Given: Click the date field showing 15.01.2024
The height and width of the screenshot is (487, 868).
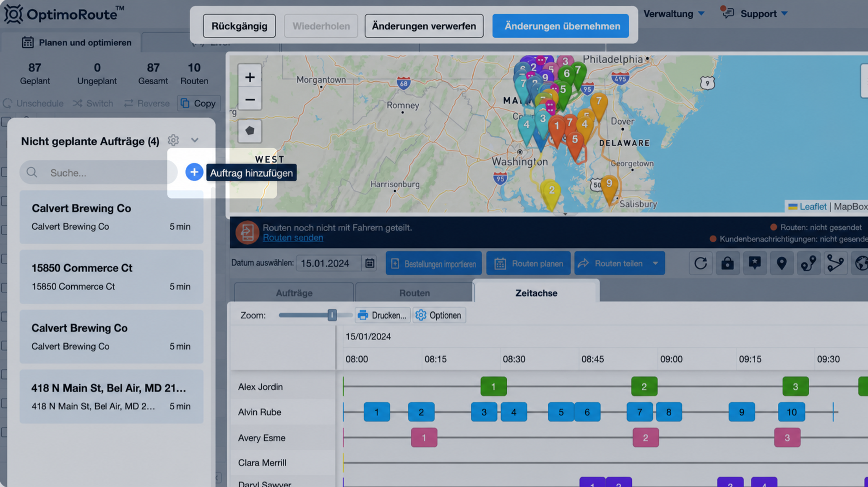Looking at the screenshot, I should pos(328,263).
